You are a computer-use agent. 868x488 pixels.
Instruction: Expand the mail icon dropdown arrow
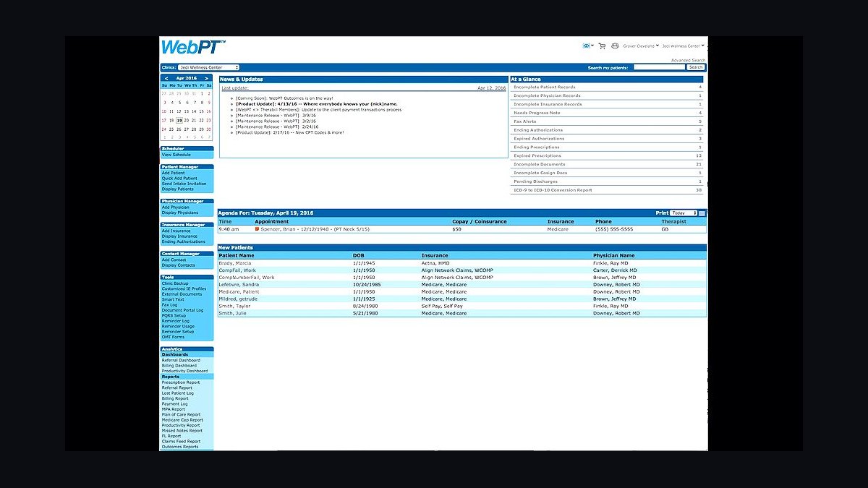tap(592, 46)
